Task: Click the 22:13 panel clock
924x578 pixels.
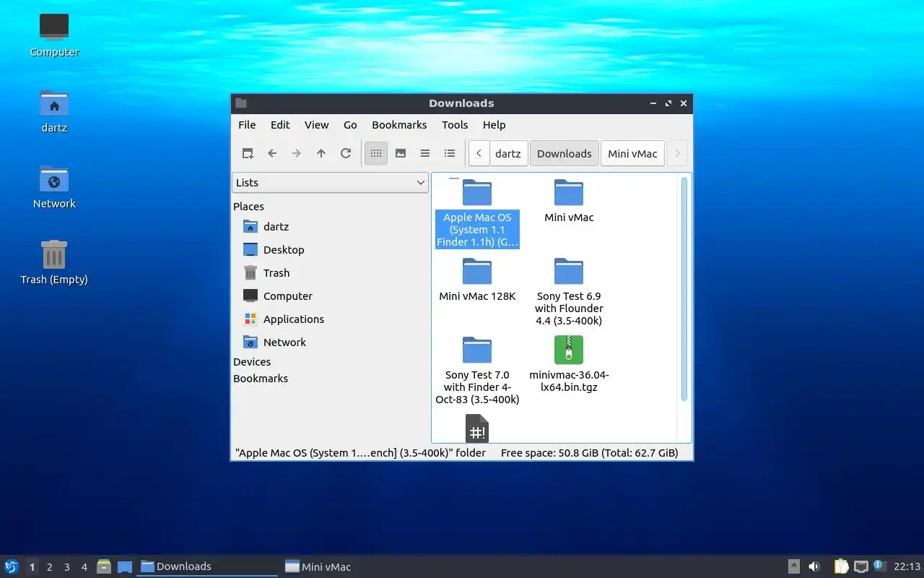Action: coord(907,566)
